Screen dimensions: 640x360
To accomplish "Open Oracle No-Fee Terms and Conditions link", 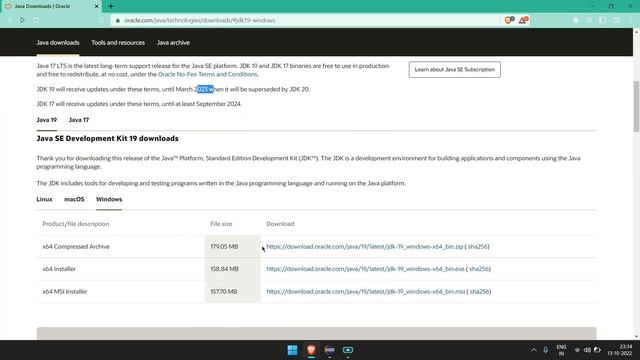I will coord(208,74).
